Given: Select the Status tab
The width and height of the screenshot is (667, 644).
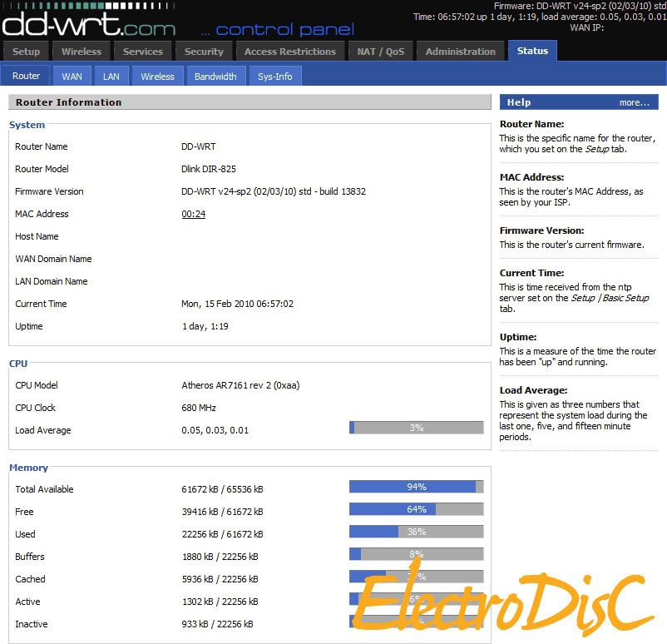Looking at the screenshot, I should click(x=532, y=51).
